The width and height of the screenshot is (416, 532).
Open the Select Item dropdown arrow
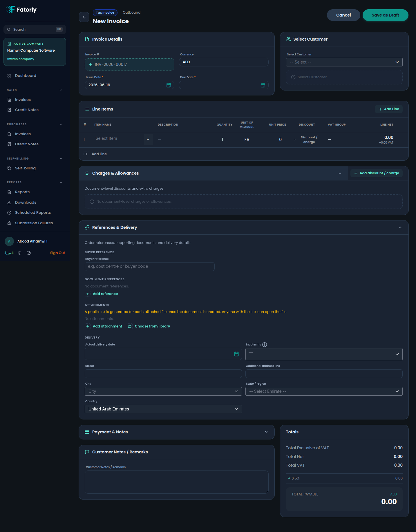click(x=148, y=140)
